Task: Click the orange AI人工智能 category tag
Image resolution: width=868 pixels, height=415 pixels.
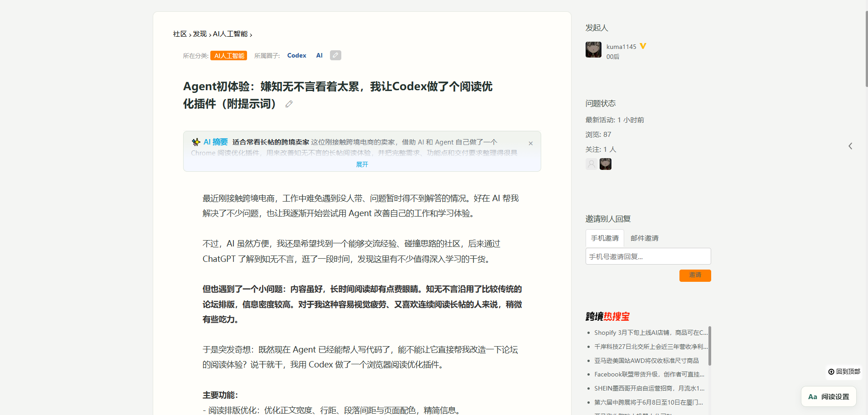Action: [229, 56]
